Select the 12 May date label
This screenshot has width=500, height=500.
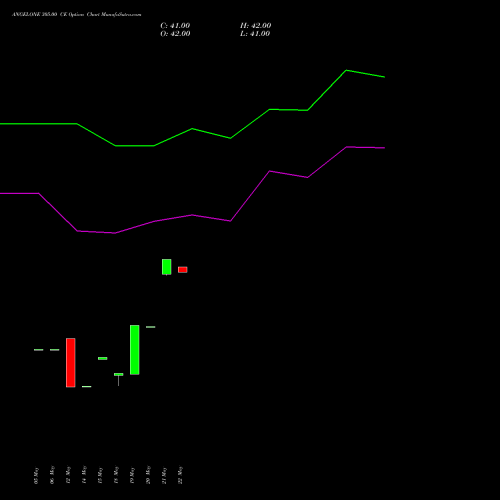coord(68,475)
